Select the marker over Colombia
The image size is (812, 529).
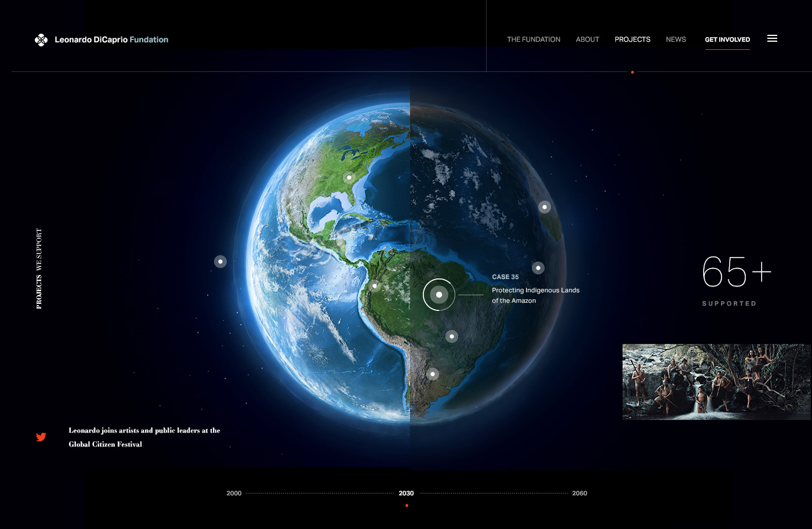click(x=375, y=285)
